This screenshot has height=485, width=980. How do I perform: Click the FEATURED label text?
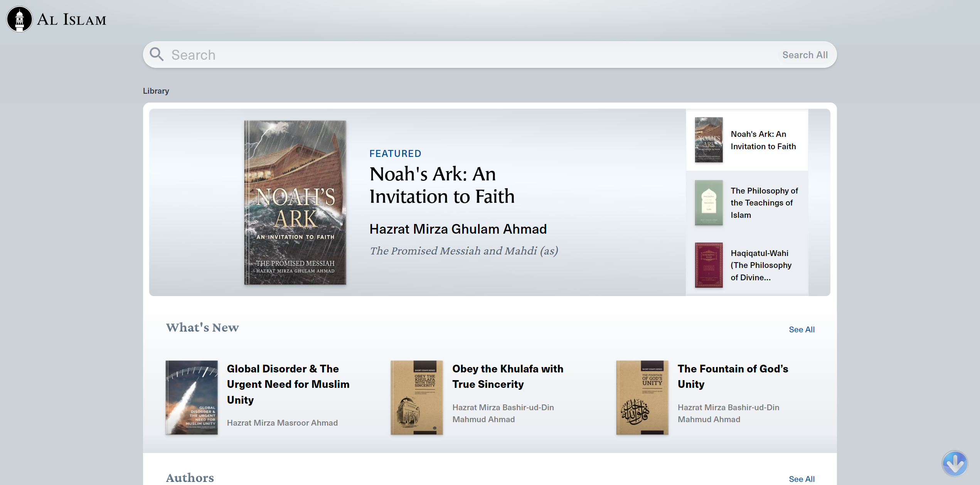click(395, 153)
